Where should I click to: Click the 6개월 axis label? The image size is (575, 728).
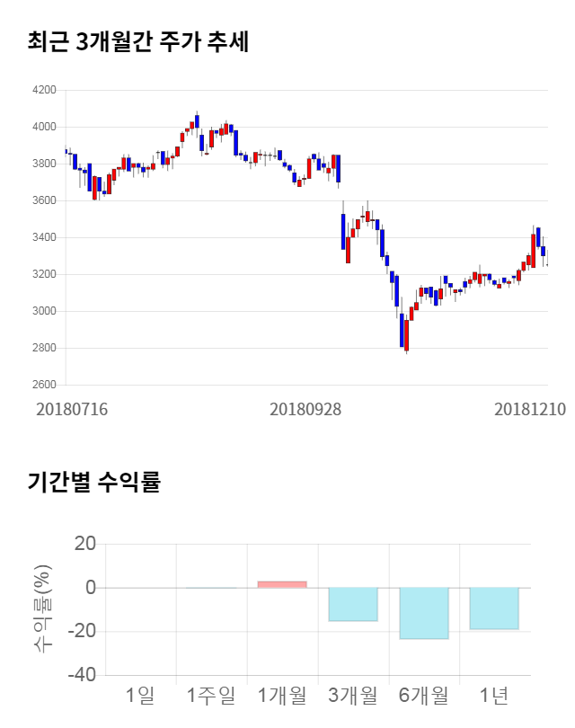coord(424,695)
